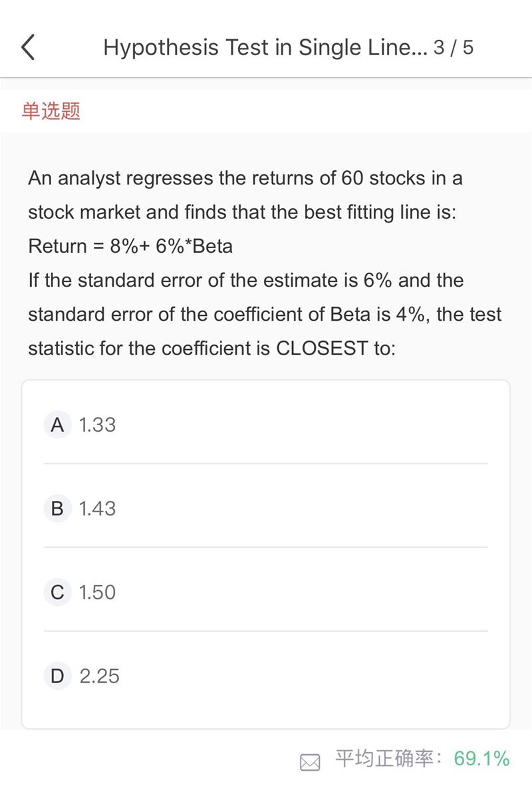532x785 pixels.
Task: Tap the Hypothesis Test in Single Line title
Action: (x=265, y=47)
